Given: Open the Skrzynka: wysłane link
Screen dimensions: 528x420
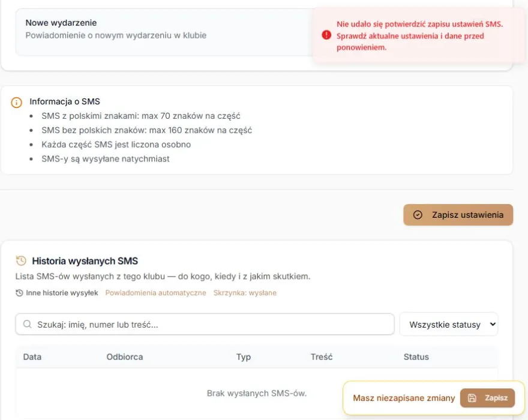Looking at the screenshot, I should coord(245,293).
